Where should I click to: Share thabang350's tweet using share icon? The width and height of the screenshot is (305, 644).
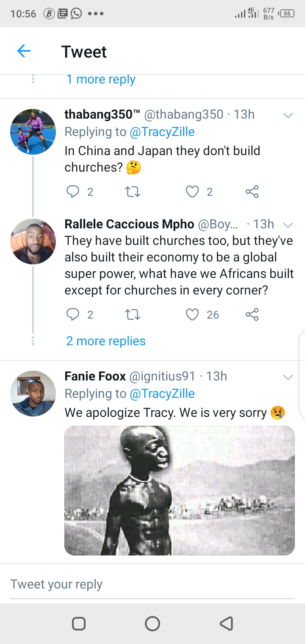click(252, 192)
